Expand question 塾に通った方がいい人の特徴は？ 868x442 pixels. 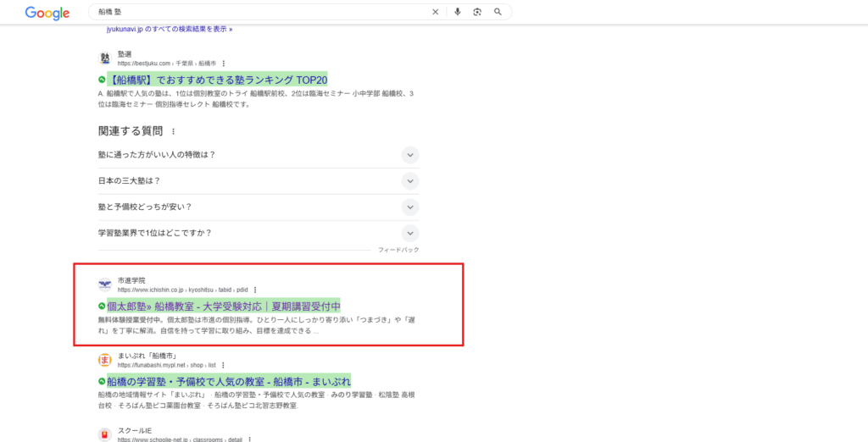coord(410,155)
